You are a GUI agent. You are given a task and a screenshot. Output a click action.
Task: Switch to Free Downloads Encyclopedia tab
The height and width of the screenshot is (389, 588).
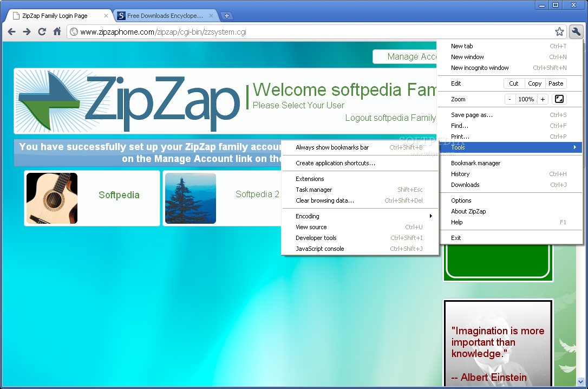click(x=165, y=16)
